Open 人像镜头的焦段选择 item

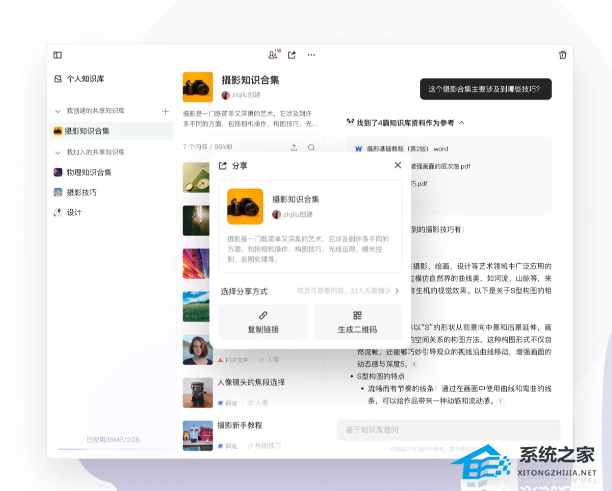click(251, 382)
